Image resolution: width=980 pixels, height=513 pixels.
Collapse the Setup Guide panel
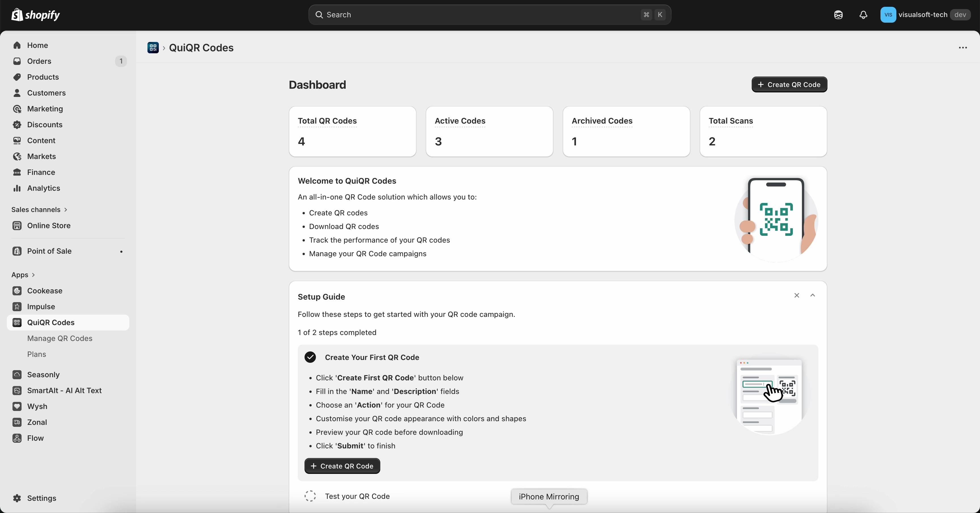pos(813,296)
